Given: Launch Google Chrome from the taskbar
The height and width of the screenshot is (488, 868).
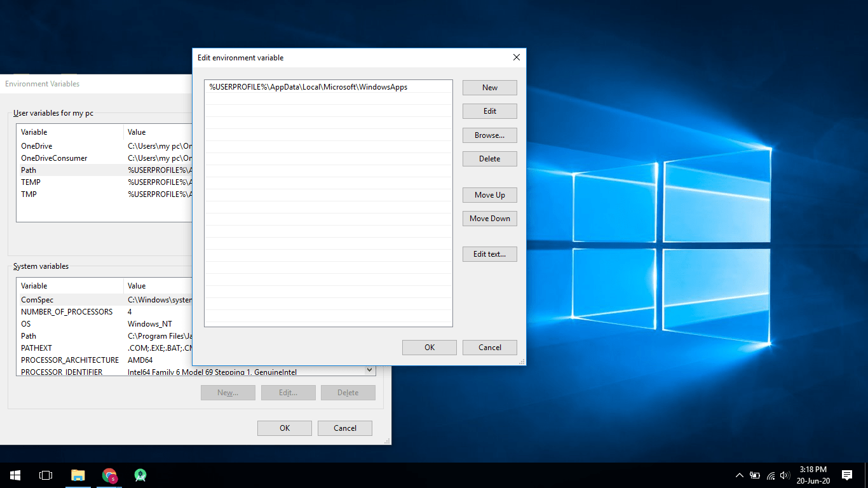Looking at the screenshot, I should click(x=109, y=475).
